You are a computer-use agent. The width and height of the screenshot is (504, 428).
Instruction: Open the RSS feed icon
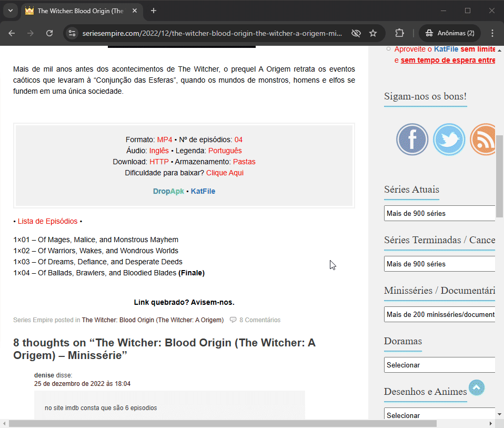pos(483,139)
